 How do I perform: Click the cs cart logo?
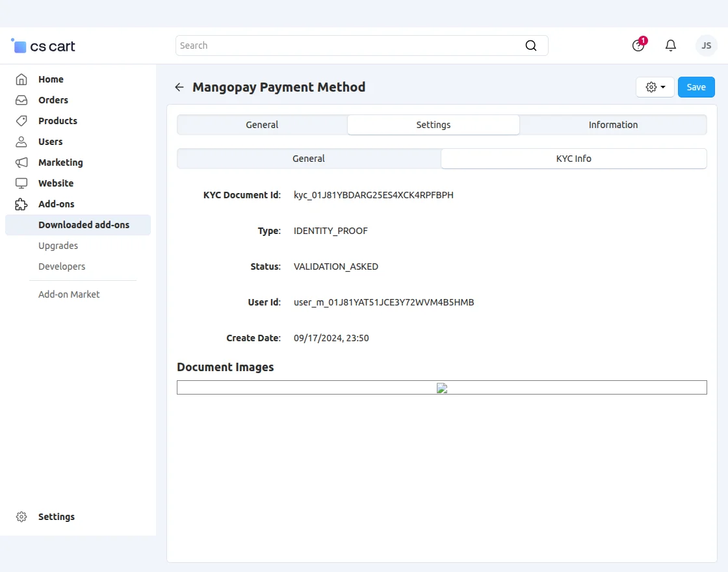point(43,46)
